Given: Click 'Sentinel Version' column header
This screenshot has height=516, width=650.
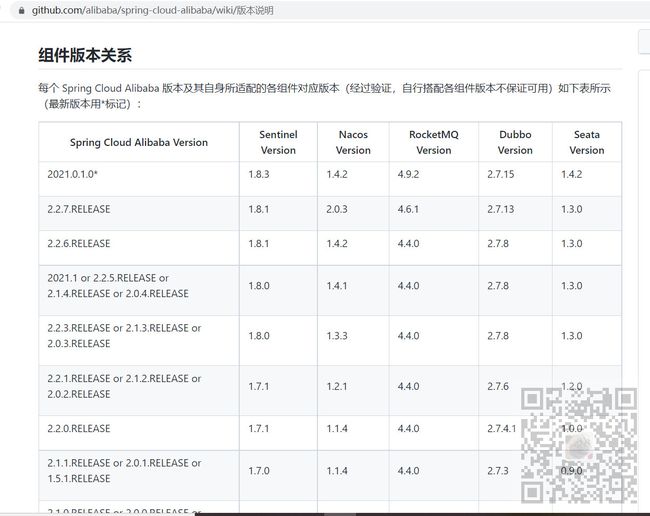Looking at the screenshot, I should point(278,142).
